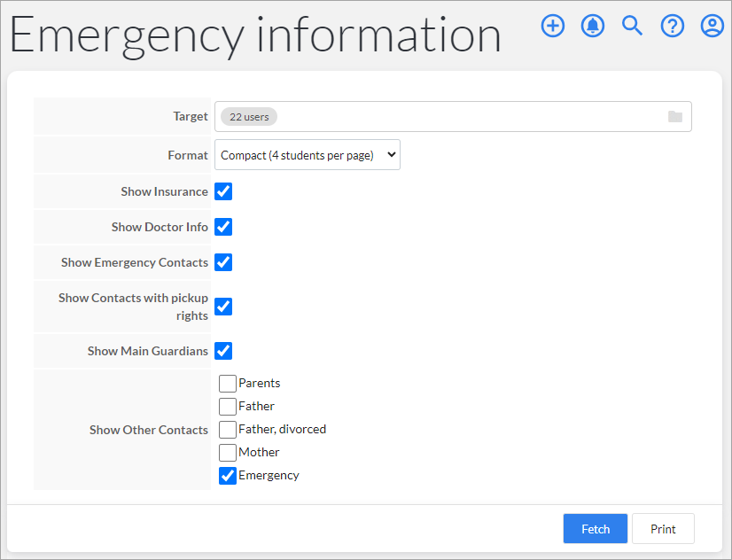The image size is (732, 560).
Task: Select the 22 users chip in Target
Action: [248, 116]
